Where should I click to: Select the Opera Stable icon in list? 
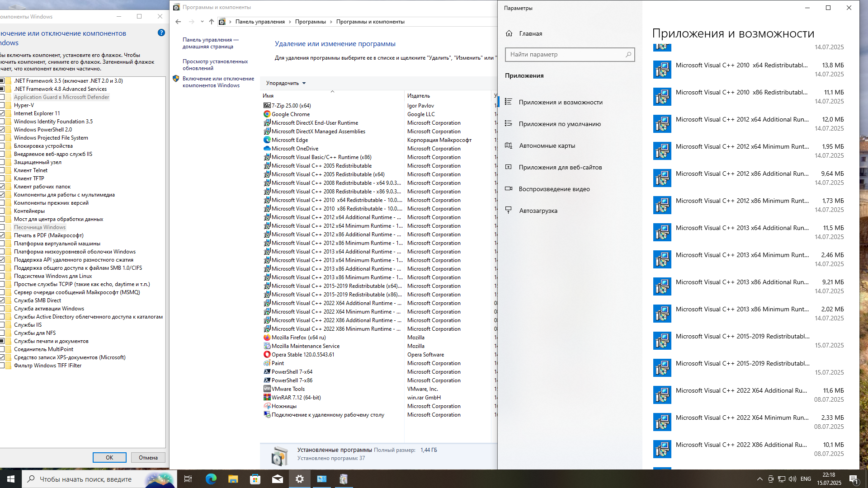267,355
